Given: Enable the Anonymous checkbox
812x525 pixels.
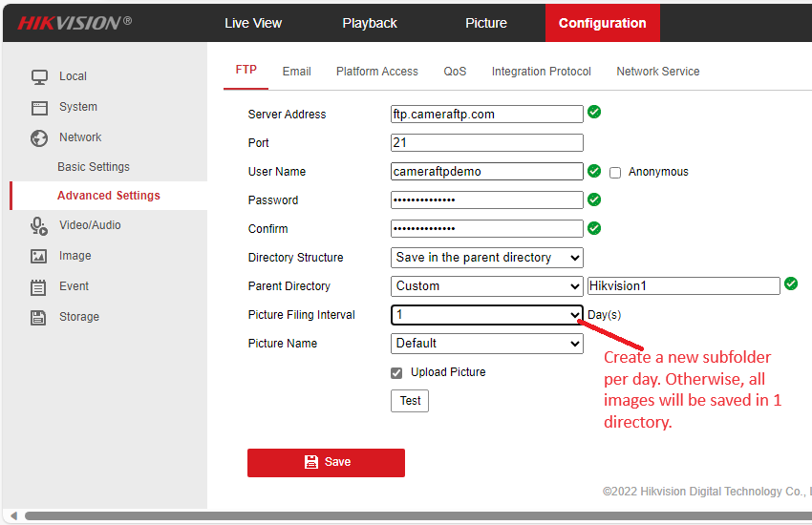Looking at the screenshot, I should [x=615, y=173].
